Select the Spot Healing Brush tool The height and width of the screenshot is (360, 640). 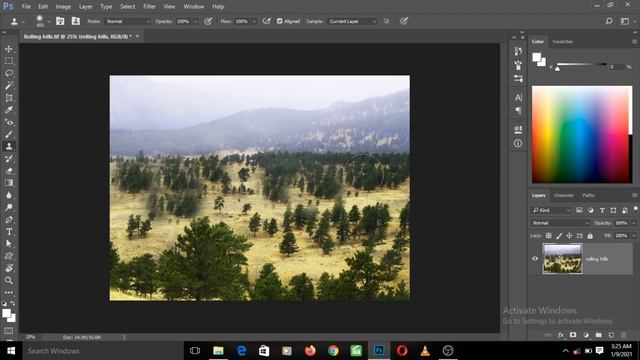pyautogui.click(x=9, y=122)
